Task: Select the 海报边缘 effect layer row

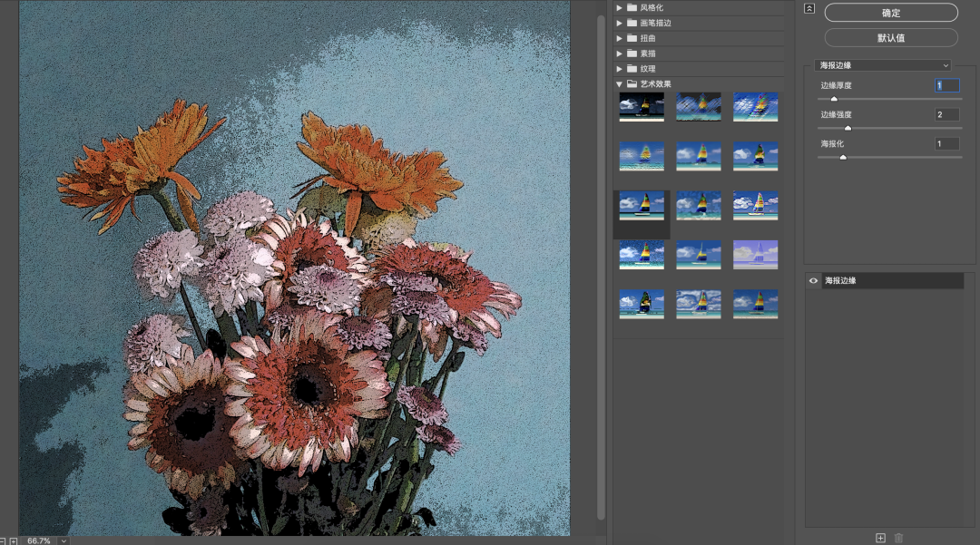Action: point(892,281)
